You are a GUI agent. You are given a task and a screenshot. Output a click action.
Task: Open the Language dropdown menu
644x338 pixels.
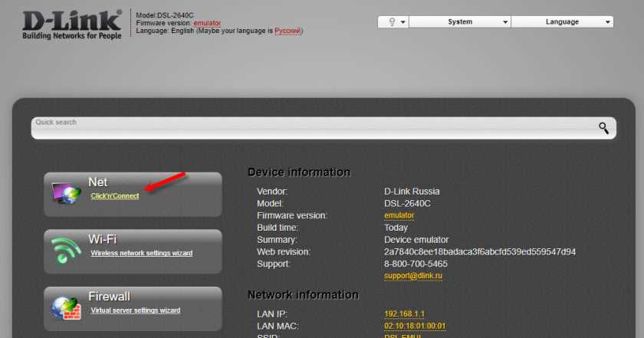[562, 21]
